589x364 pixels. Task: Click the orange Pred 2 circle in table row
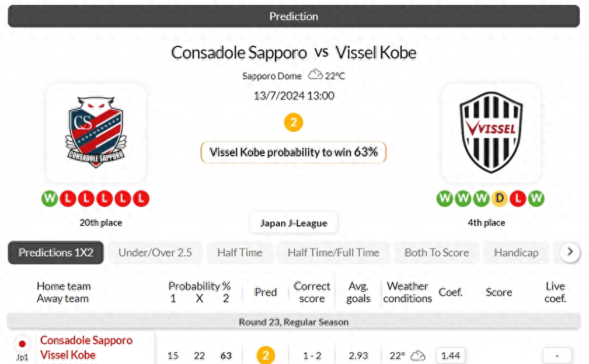click(265, 356)
